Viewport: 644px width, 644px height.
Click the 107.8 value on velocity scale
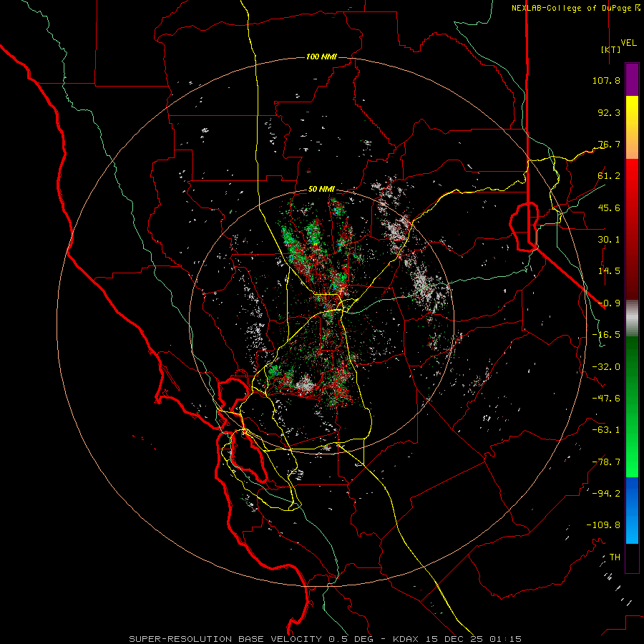[x=606, y=80]
